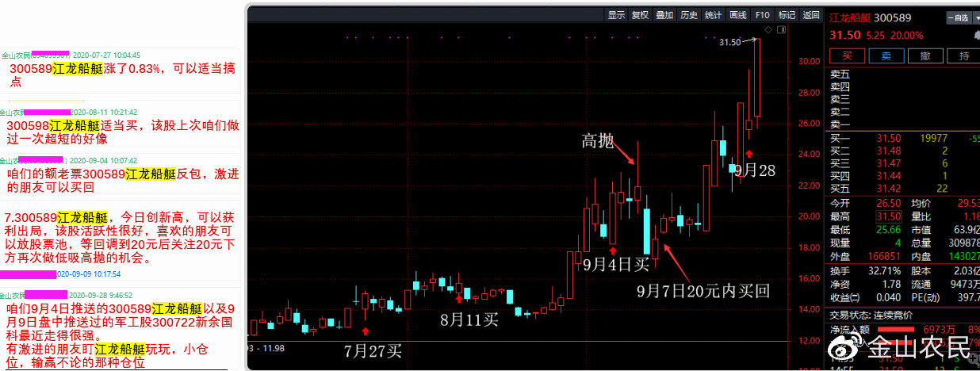The image size is (980, 371).
Task: Select the 卖三 ask row
Action: click(904, 99)
